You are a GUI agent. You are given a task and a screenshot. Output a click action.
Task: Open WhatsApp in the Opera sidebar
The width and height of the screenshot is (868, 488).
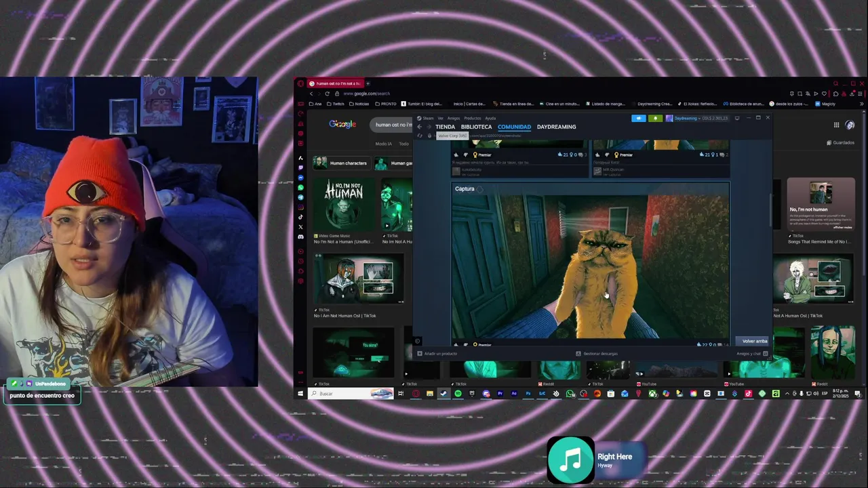(x=300, y=187)
